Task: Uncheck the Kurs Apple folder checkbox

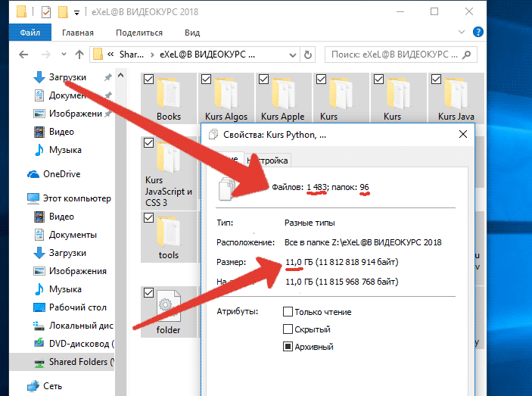Action: pyautogui.click(x=263, y=80)
